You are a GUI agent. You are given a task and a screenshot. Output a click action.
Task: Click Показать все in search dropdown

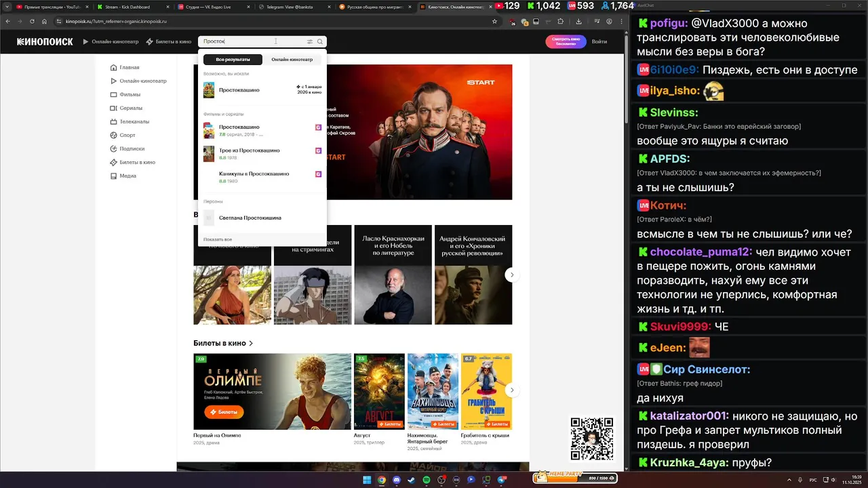tap(218, 239)
